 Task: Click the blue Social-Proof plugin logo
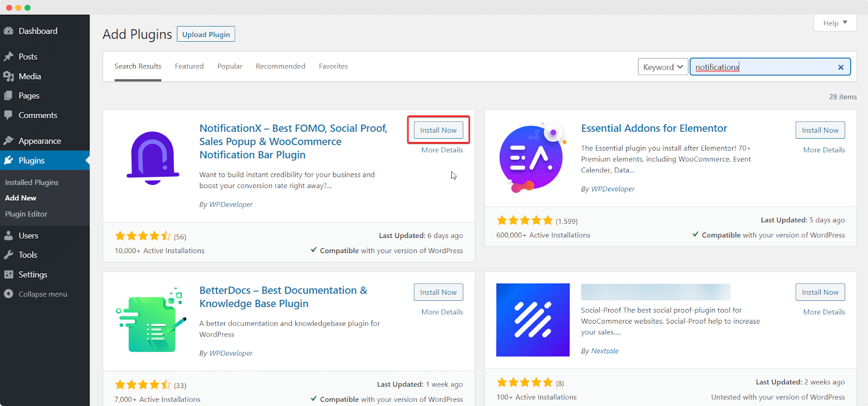pyautogui.click(x=533, y=320)
